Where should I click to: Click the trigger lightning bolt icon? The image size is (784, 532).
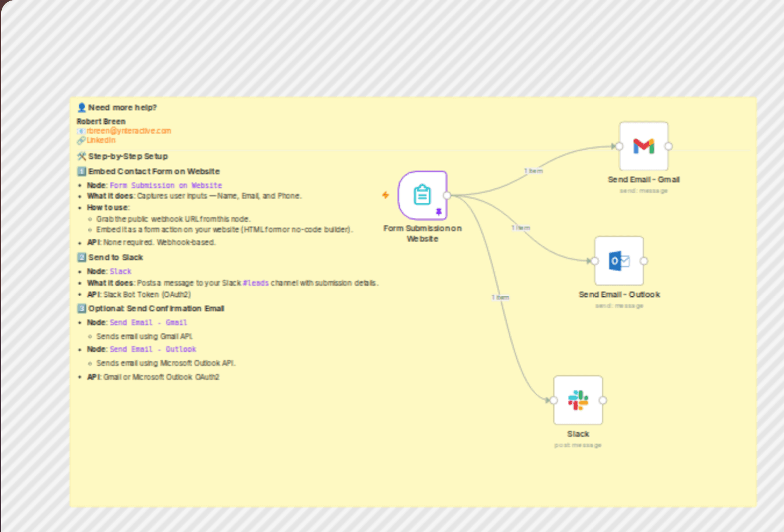(x=385, y=195)
